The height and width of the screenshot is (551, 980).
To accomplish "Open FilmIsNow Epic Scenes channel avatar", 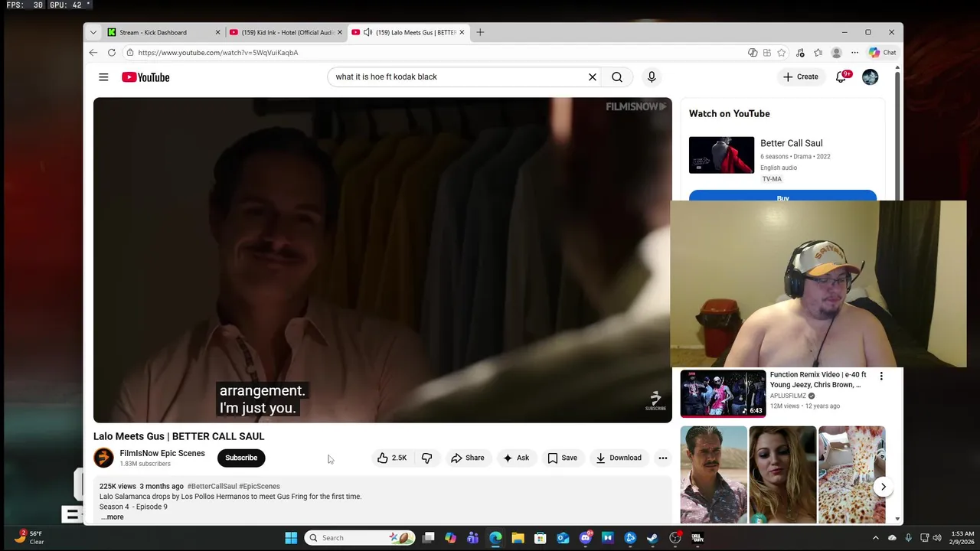I will pos(103,458).
